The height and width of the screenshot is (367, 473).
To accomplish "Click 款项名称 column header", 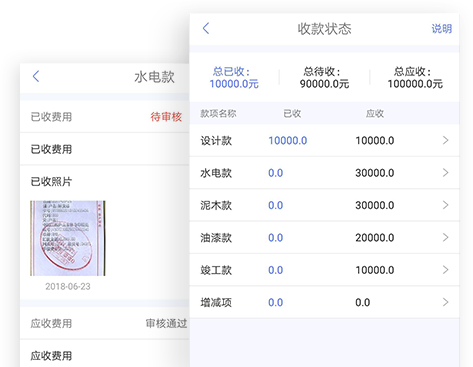I will (218, 114).
